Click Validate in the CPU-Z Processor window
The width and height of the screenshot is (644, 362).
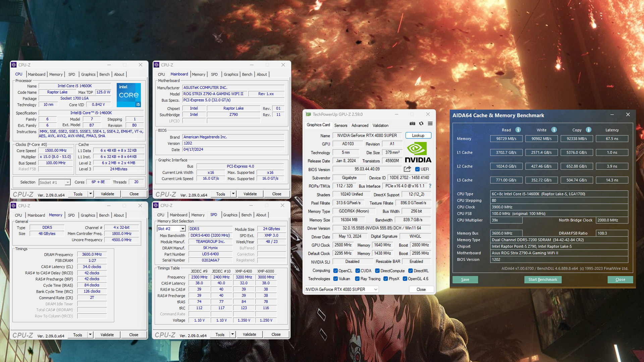(x=107, y=194)
